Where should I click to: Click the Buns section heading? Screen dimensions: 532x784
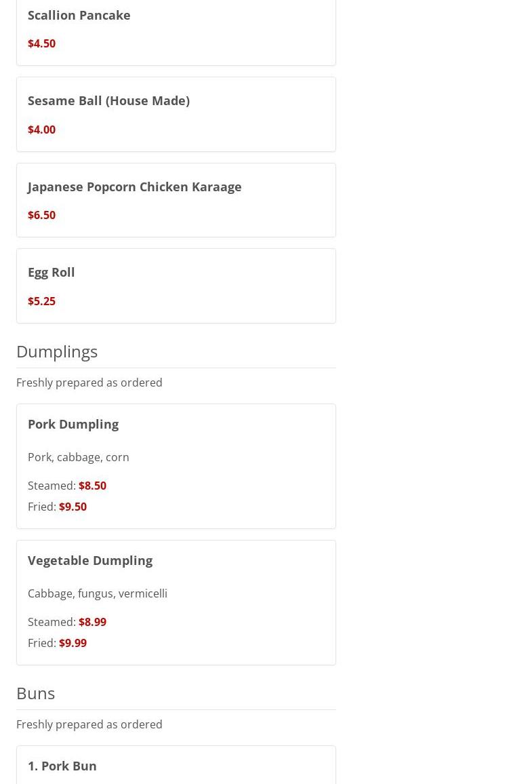pos(36,693)
